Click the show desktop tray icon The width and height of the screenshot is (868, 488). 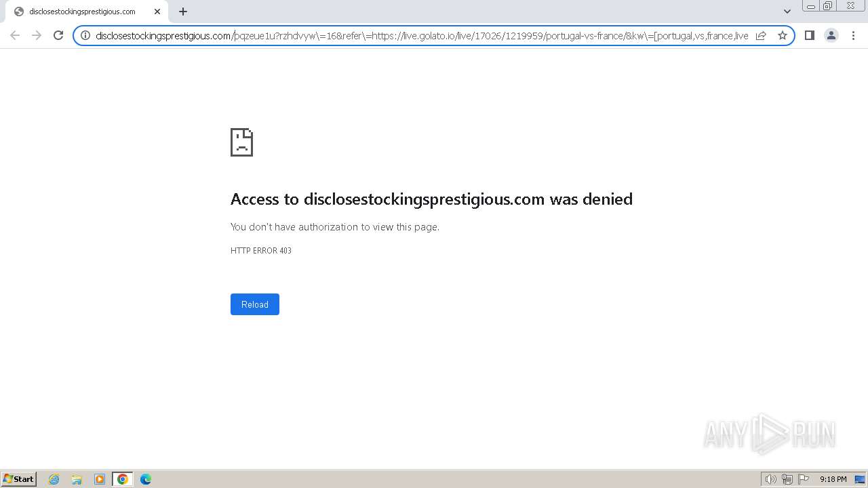click(860, 479)
